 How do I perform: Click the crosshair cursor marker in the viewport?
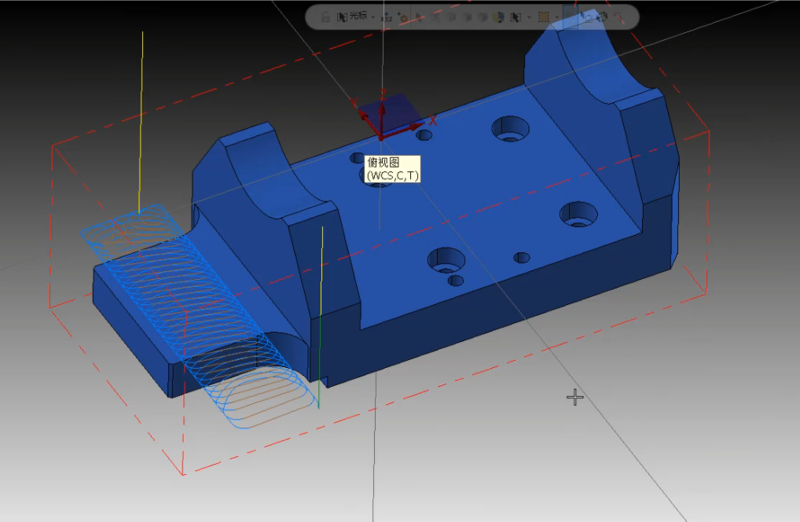(575, 397)
